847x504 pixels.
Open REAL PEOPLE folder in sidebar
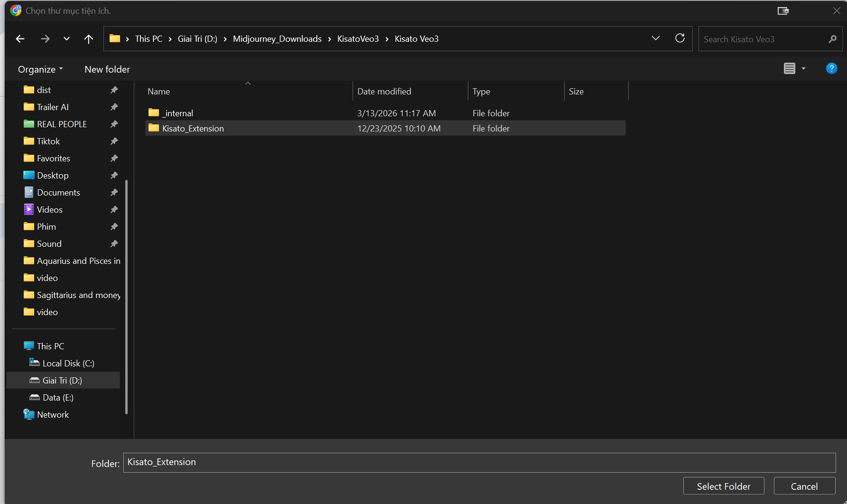(62, 124)
